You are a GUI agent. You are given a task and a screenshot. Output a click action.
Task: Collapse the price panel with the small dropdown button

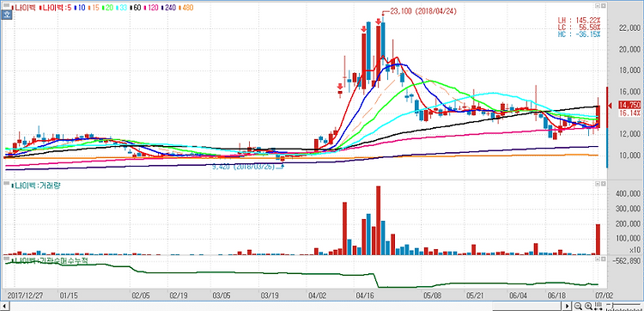point(598,6)
